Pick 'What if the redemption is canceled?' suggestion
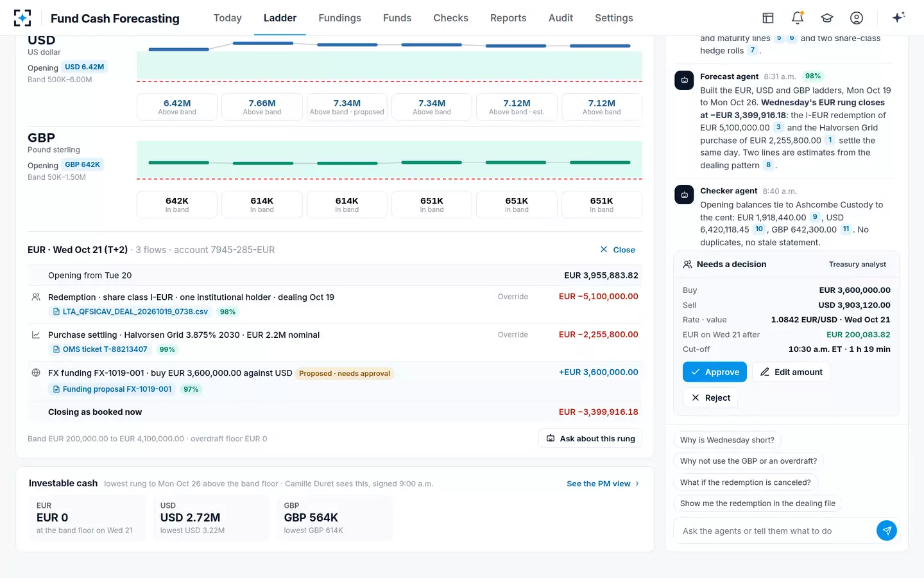 click(x=746, y=482)
